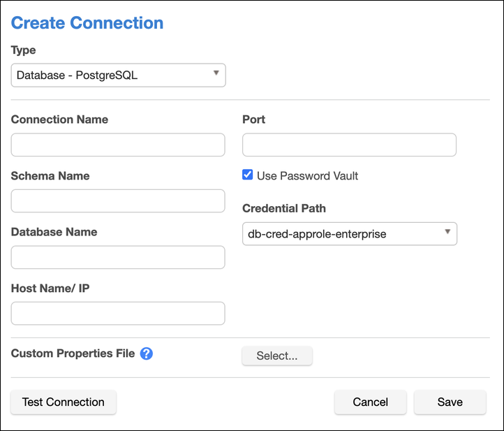
Task: Click the Credential Path label text
Action: pyautogui.click(x=284, y=208)
